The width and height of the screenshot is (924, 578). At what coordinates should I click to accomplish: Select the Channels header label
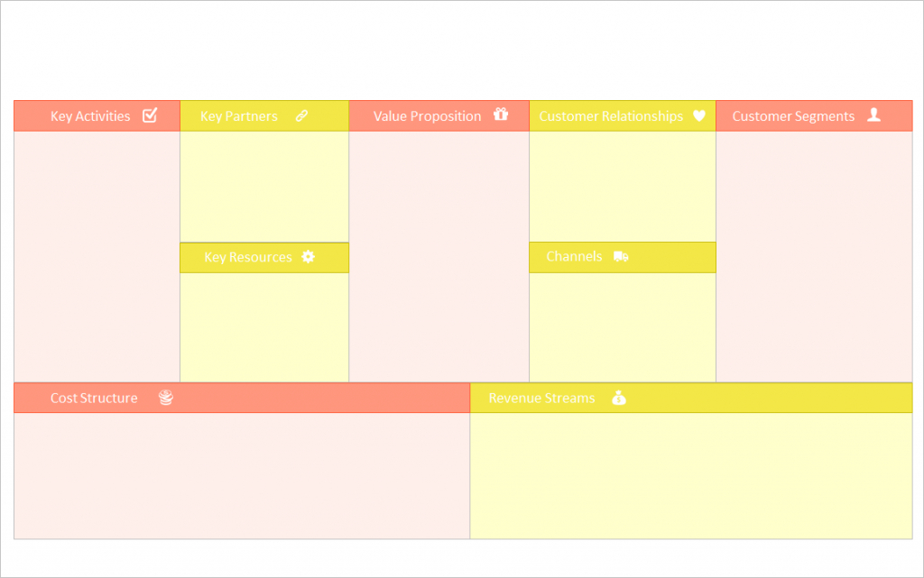[574, 257]
